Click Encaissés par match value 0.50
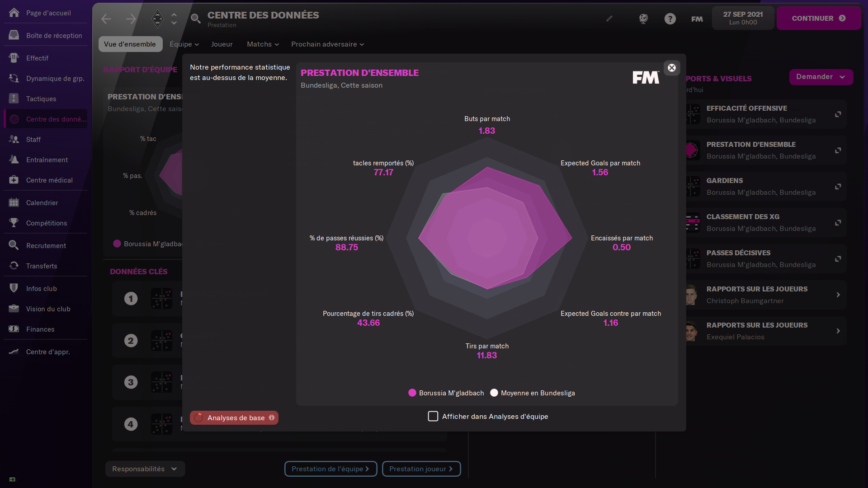868x488 pixels. pyautogui.click(x=622, y=248)
